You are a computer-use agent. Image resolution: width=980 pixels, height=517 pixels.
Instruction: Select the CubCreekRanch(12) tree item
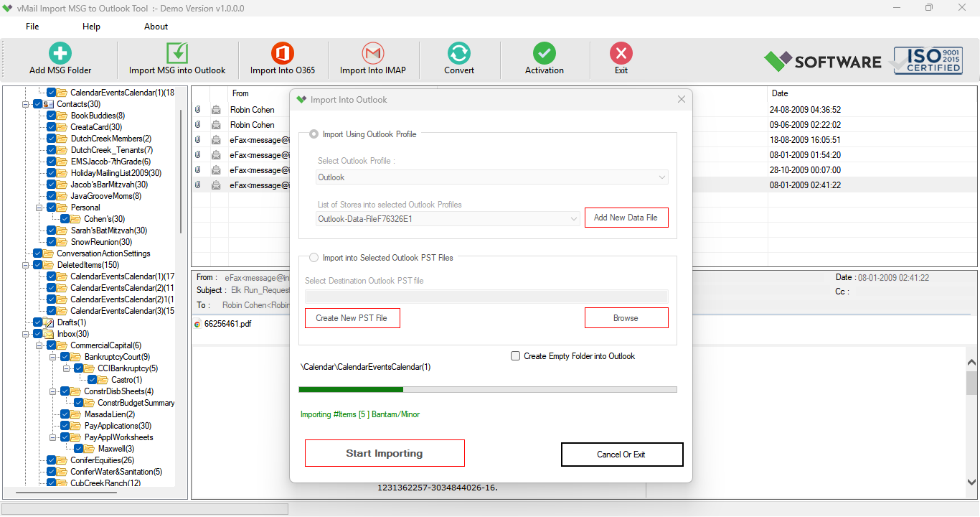tap(105, 483)
